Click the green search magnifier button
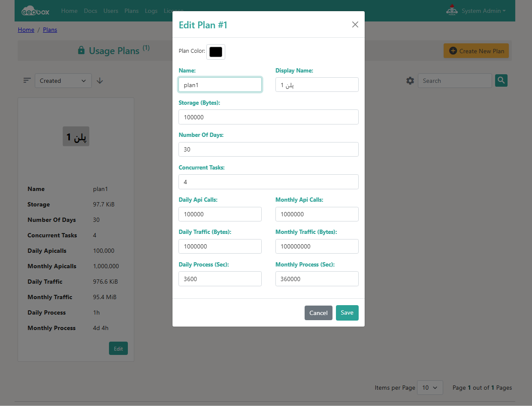 501,80
